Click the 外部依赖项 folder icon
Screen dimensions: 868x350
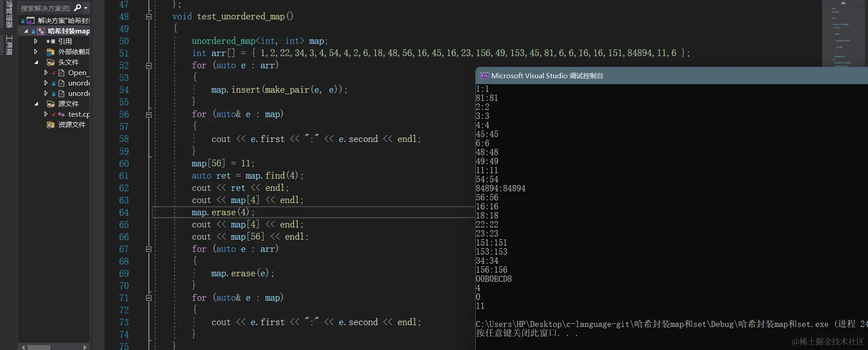click(51, 52)
